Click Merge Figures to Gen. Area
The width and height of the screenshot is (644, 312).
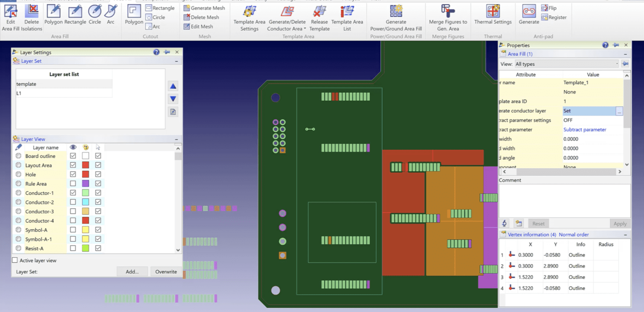point(448,18)
